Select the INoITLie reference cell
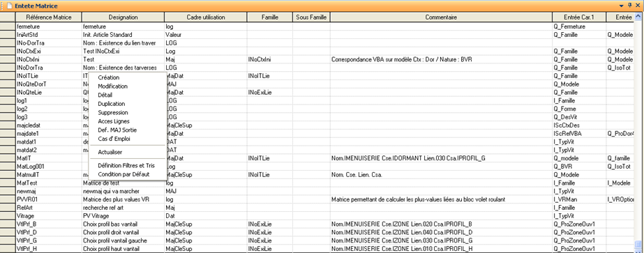Screen dimensions: 644x253 pyautogui.click(x=49, y=76)
